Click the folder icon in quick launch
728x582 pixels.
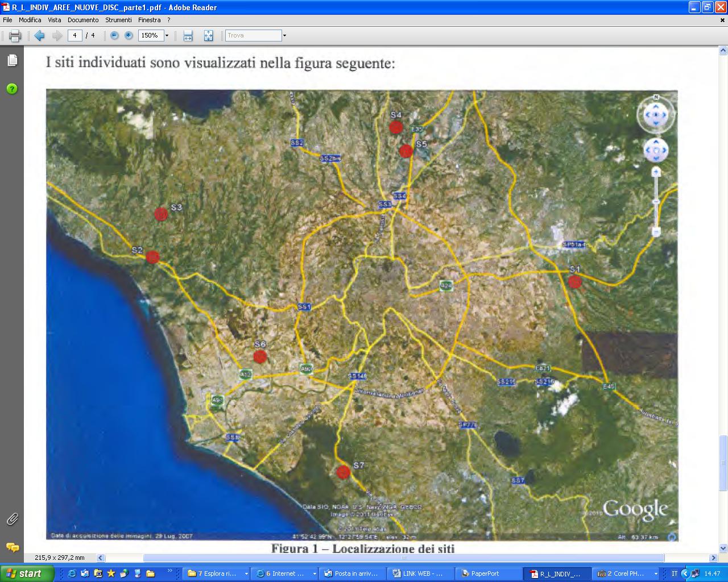click(x=150, y=573)
